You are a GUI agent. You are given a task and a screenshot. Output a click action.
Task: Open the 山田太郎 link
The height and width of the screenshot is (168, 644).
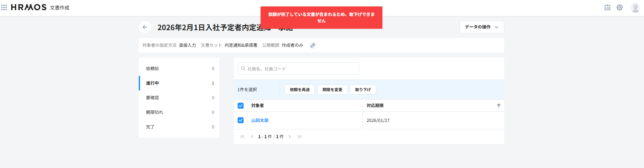pyautogui.click(x=260, y=121)
